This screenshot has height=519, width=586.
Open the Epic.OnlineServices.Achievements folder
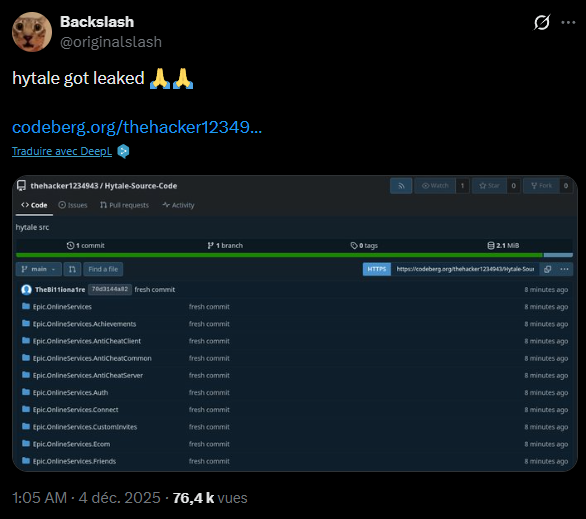84,324
